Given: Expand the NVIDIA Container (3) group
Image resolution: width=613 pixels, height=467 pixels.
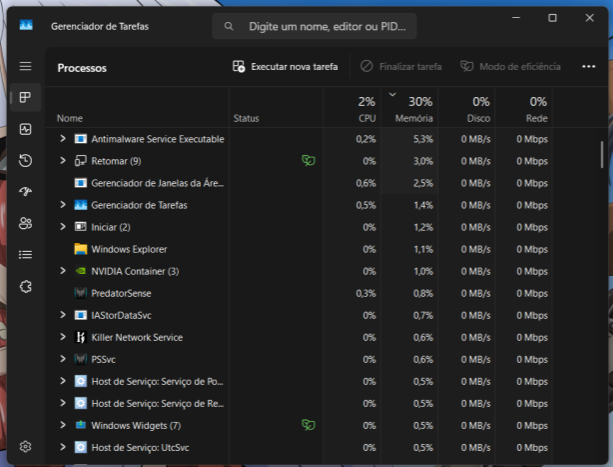Looking at the screenshot, I should point(63,270).
